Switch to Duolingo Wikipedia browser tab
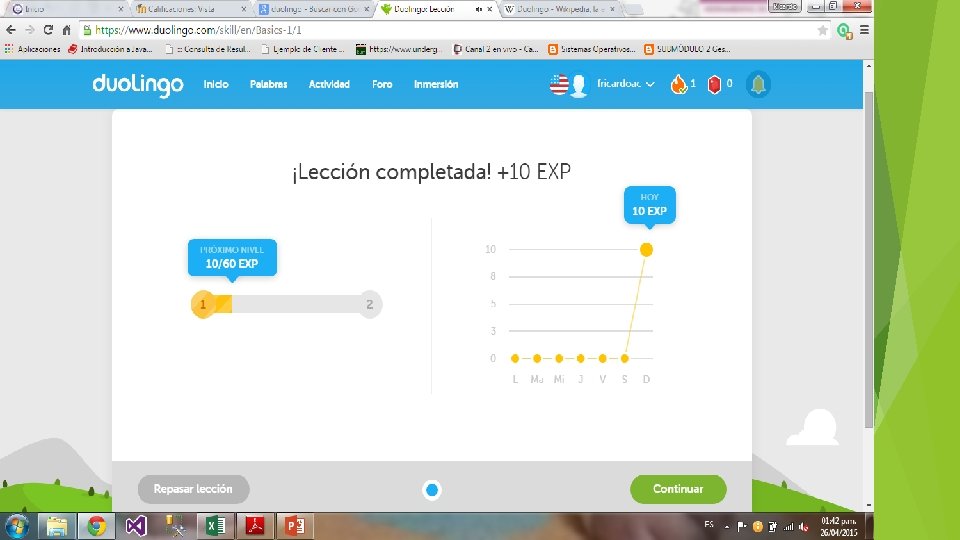The width and height of the screenshot is (960, 540). click(558, 9)
